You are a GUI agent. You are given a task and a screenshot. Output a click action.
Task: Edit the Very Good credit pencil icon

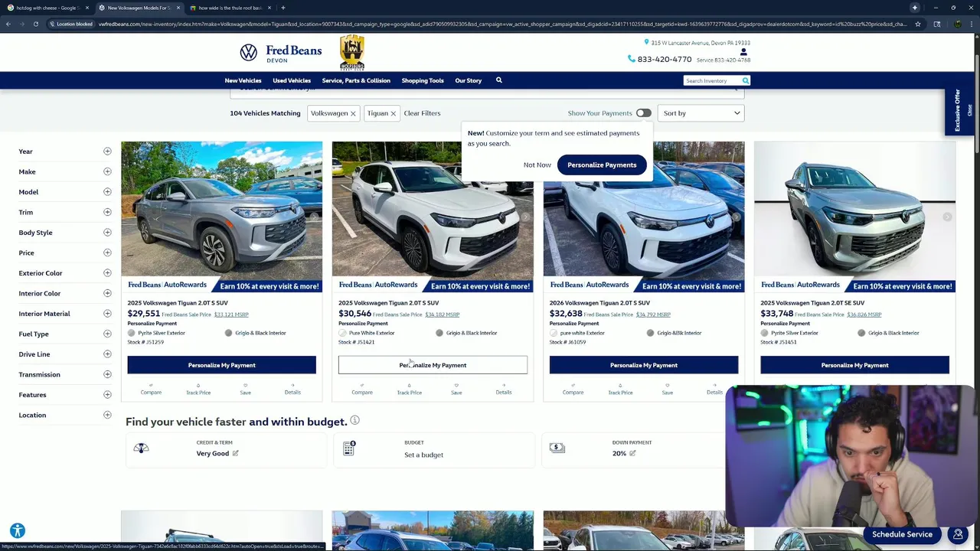click(x=235, y=453)
